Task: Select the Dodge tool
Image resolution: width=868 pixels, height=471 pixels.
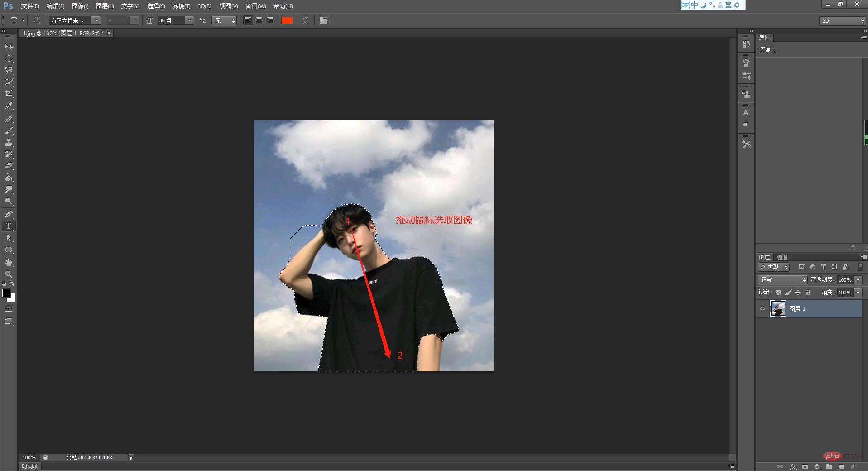Action: (x=9, y=201)
